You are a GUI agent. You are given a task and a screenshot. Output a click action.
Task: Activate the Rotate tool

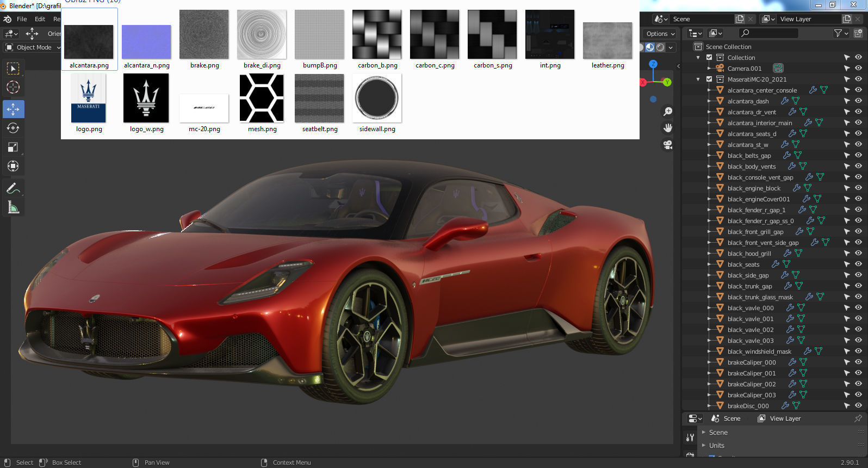tap(13, 128)
